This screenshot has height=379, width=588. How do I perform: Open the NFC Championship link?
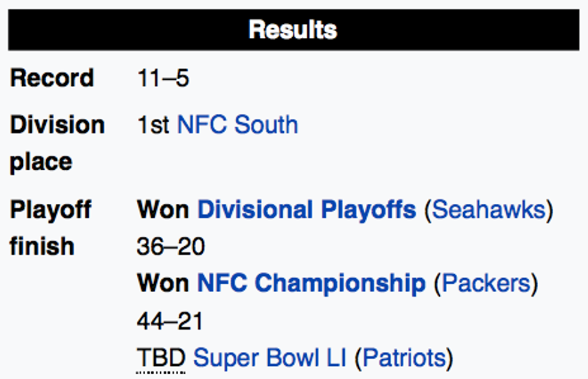311,283
